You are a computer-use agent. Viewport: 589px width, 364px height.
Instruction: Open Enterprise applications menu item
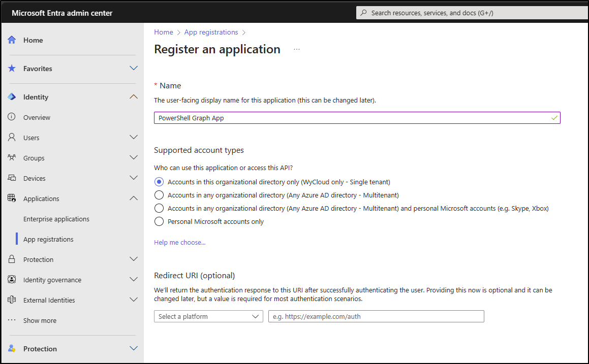[x=56, y=219]
